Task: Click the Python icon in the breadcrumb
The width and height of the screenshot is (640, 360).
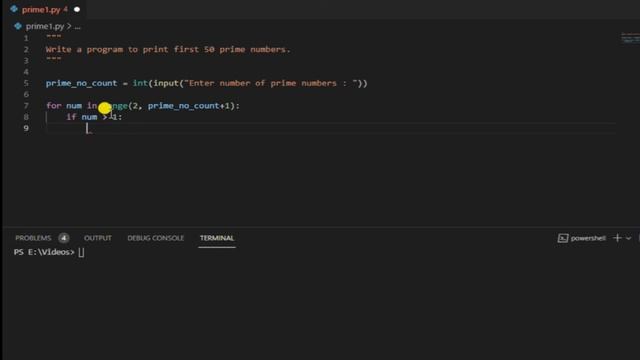Action: (18, 26)
